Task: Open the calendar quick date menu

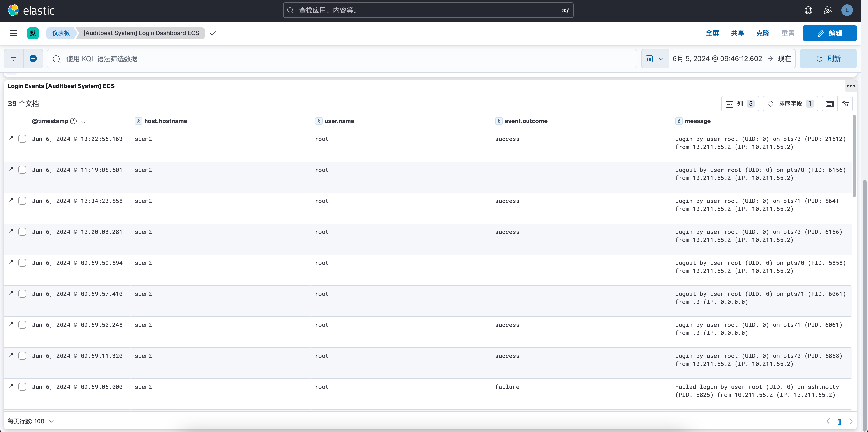Action: [654, 59]
